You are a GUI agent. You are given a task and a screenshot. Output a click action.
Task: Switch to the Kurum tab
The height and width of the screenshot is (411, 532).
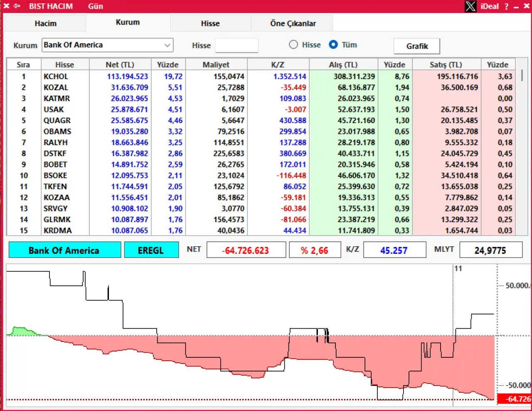(128, 22)
